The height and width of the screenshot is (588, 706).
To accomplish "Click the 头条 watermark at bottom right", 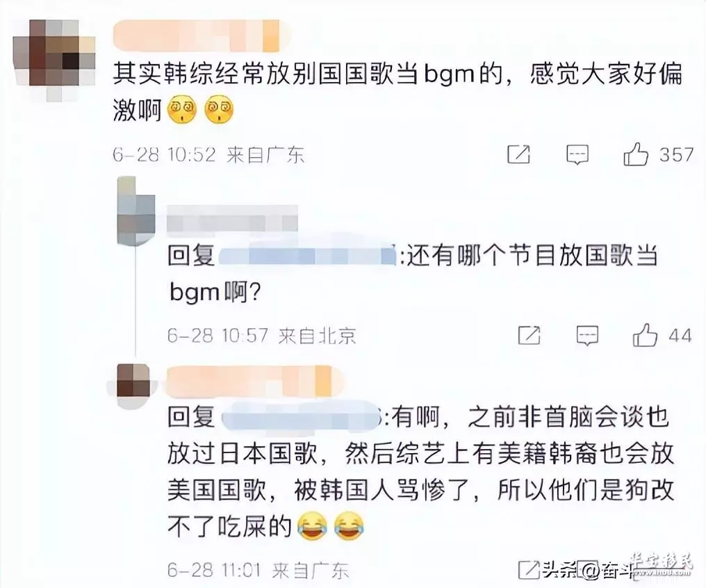I will pyautogui.click(x=588, y=571).
